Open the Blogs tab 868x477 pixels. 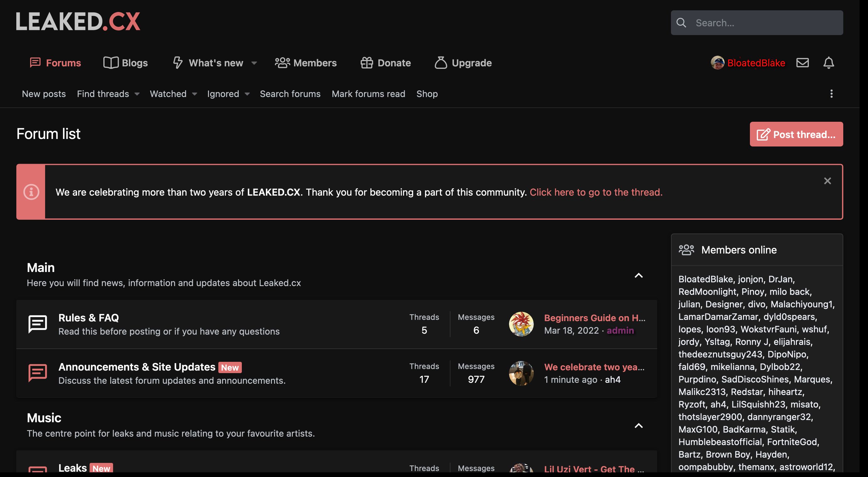(125, 63)
